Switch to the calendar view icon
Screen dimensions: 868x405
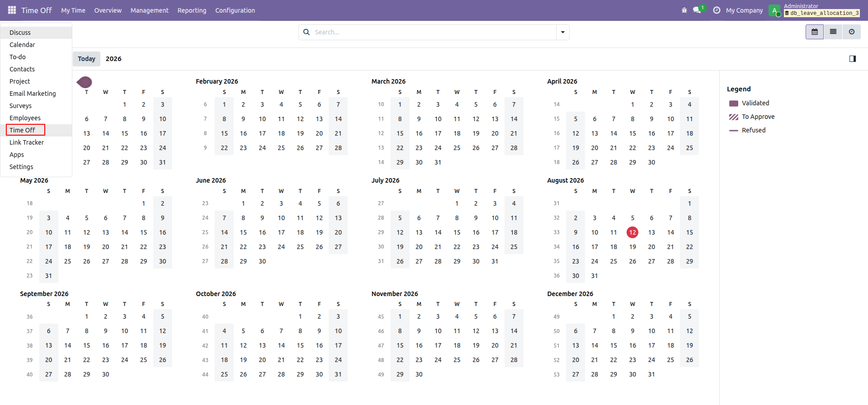click(815, 32)
